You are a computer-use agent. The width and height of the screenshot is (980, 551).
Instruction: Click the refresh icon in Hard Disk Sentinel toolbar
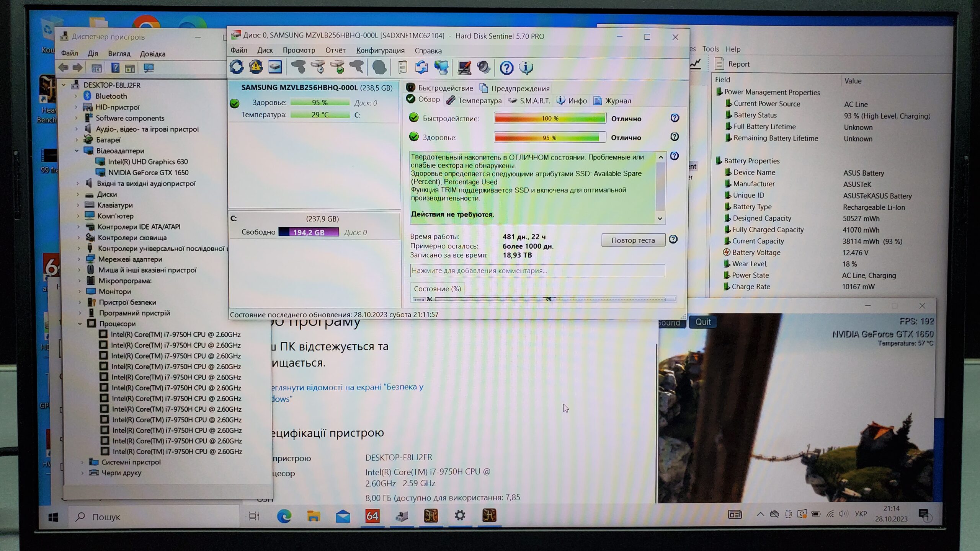tap(237, 67)
